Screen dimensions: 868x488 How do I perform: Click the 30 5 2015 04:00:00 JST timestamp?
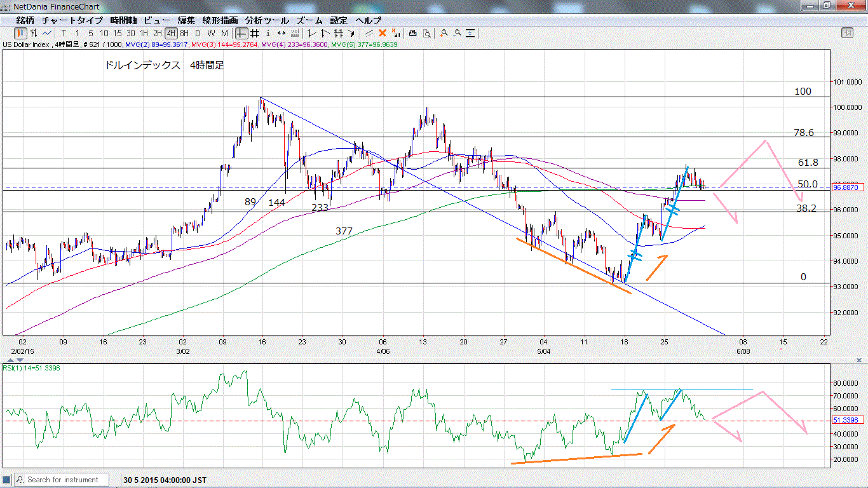[x=165, y=480]
